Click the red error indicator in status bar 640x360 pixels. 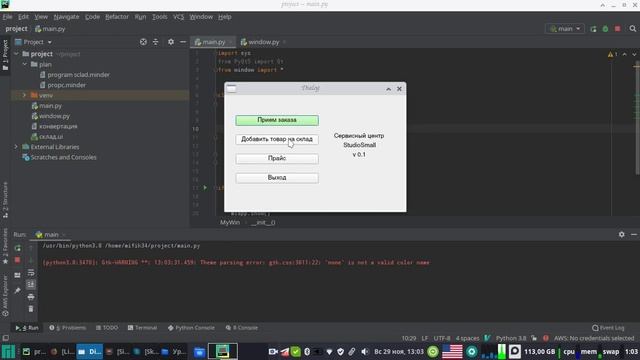click(x=546, y=338)
